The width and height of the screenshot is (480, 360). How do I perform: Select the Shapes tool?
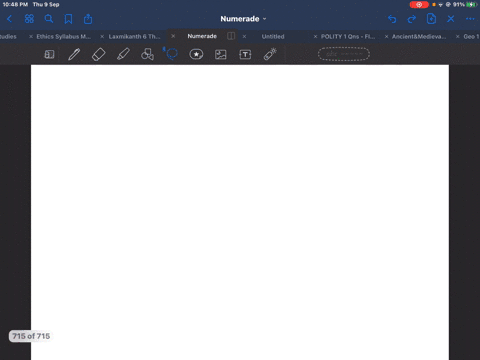(x=147, y=54)
